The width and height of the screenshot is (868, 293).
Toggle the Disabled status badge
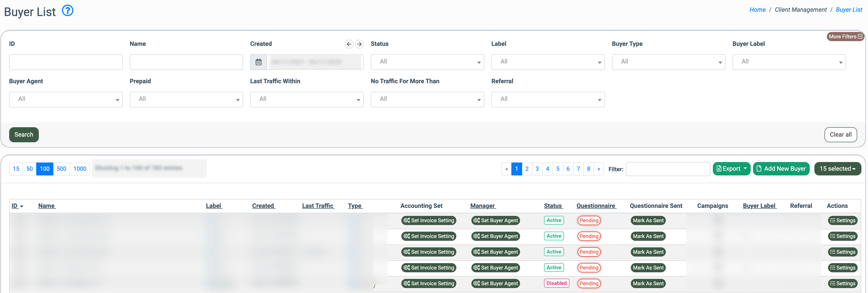tap(556, 283)
